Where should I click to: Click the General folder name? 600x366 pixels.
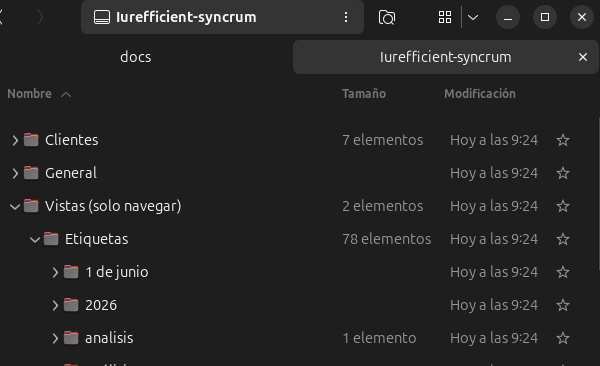(x=71, y=173)
